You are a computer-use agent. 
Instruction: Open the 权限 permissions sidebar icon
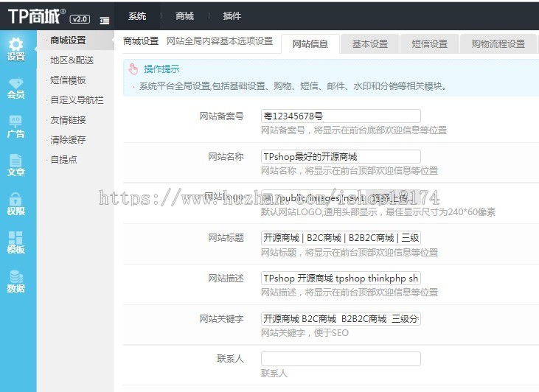tap(16, 204)
